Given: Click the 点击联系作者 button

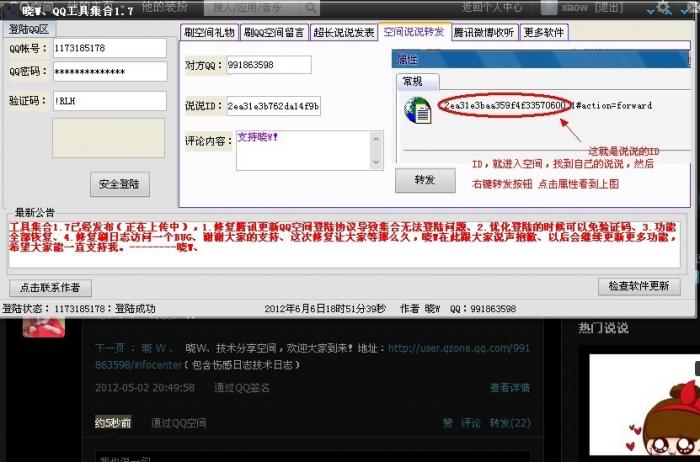Looking at the screenshot, I should pyautogui.click(x=50, y=288).
